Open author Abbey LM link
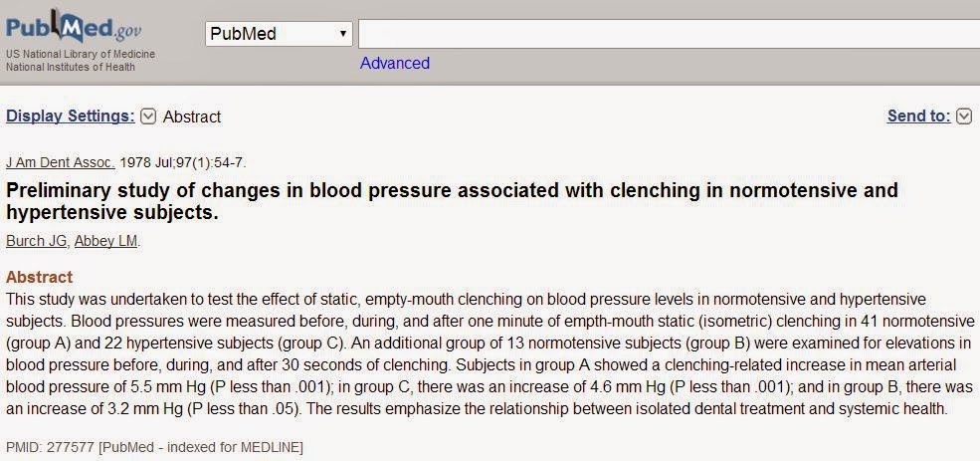 [105, 241]
